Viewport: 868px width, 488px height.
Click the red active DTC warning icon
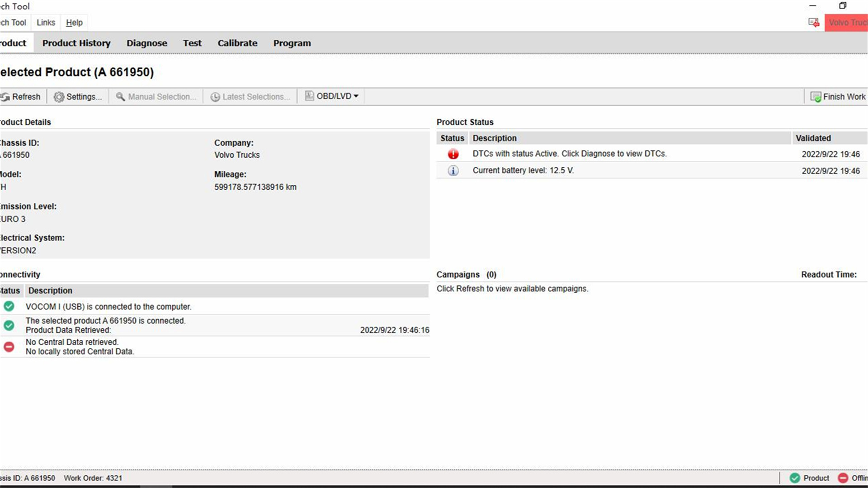pyautogui.click(x=453, y=154)
